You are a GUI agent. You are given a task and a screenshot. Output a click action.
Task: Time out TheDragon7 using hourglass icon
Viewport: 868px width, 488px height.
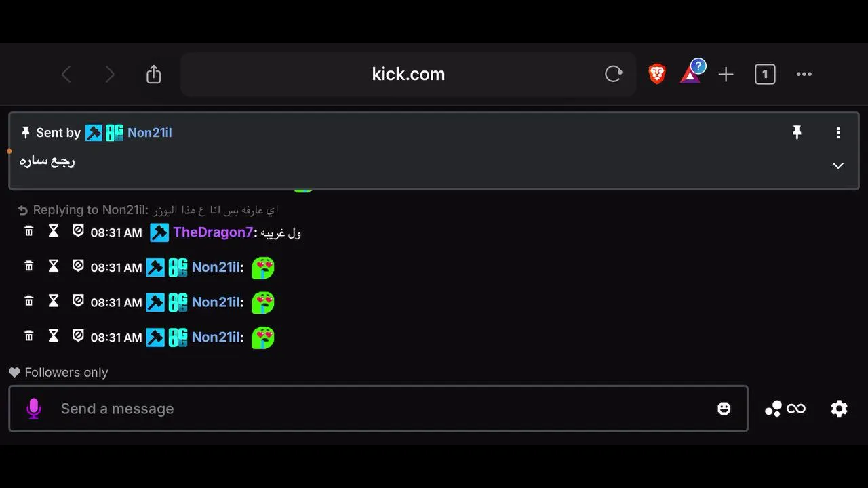coord(54,231)
